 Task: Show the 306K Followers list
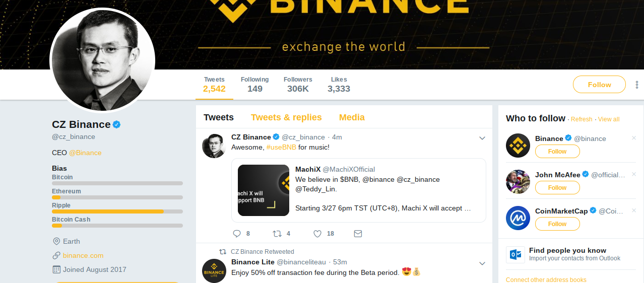click(298, 85)
